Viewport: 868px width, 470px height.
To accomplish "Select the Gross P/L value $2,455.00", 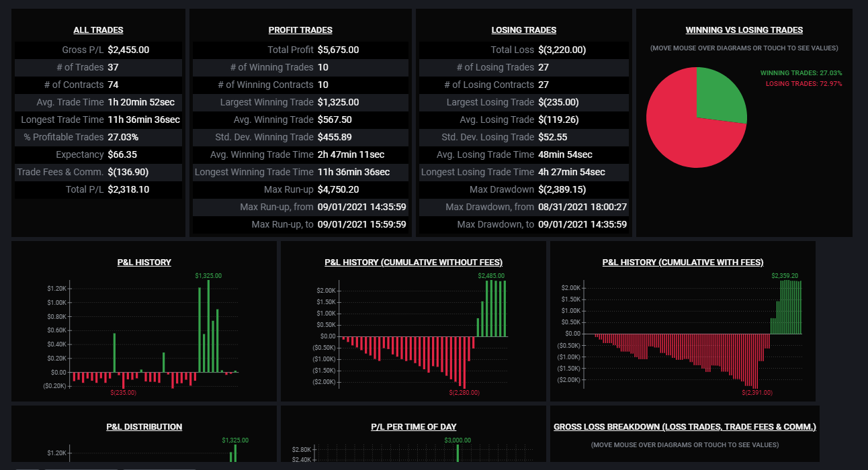I will (128, 50).
